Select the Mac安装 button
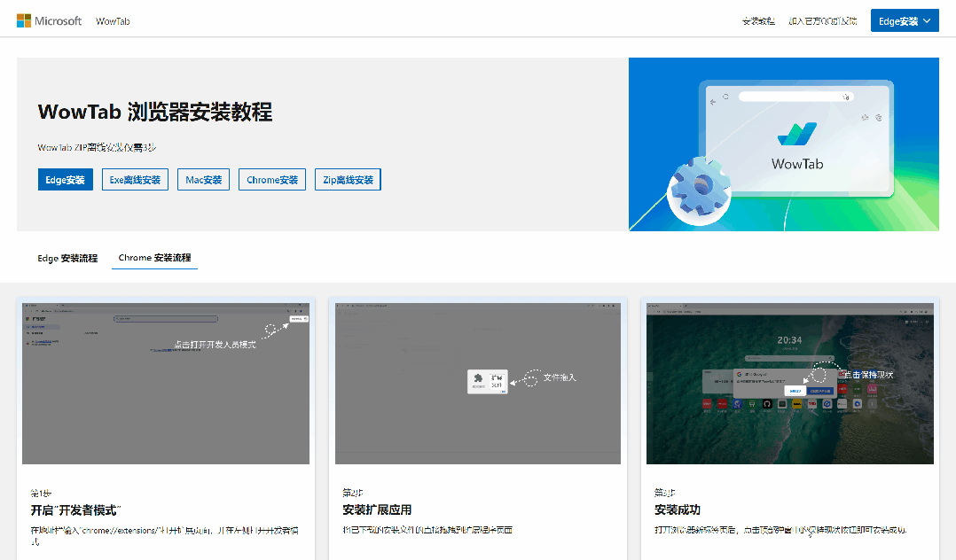Screen dimensions: 956x560 click(204, 180)
